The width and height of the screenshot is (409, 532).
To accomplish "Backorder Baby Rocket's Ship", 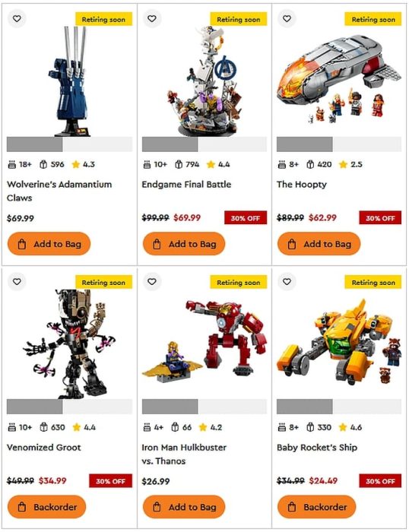I will tap(316, 507).
